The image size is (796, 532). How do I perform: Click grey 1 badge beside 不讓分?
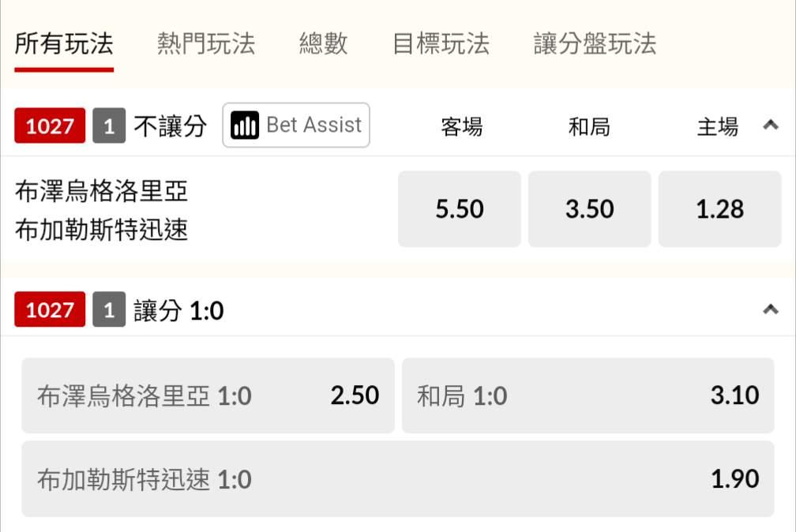[x=109, y=126]
